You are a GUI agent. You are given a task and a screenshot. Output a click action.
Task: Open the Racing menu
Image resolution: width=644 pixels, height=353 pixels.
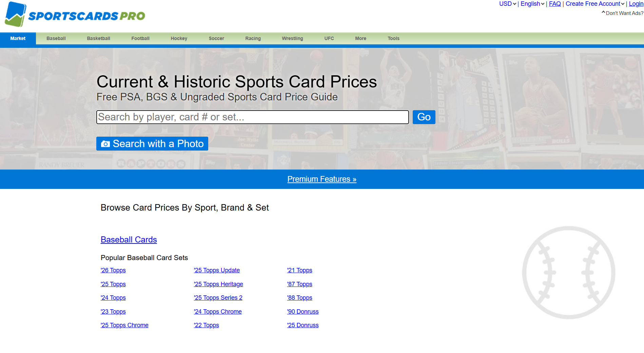coord(253,38)
